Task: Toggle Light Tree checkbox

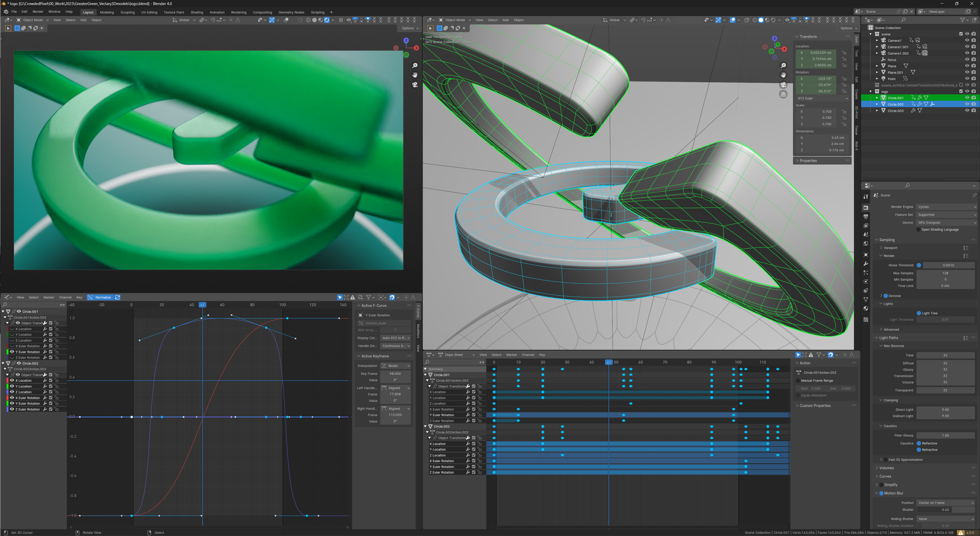Action: tap(919, 313)
